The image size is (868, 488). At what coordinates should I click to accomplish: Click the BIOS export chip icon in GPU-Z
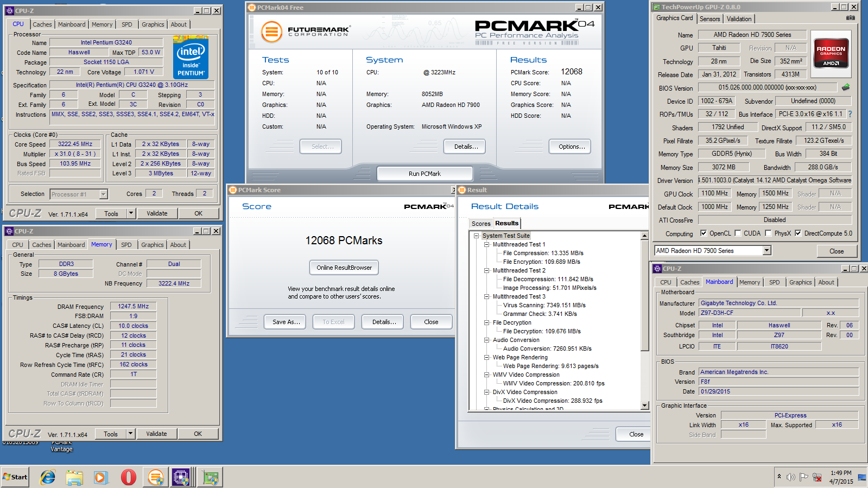click(846, 87)
